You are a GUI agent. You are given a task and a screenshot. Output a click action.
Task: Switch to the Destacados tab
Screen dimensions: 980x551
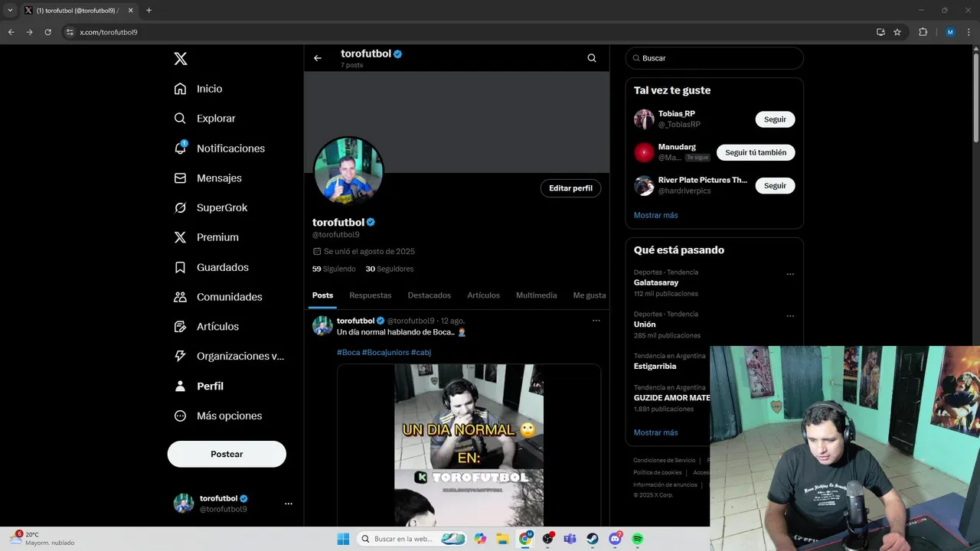430,295
